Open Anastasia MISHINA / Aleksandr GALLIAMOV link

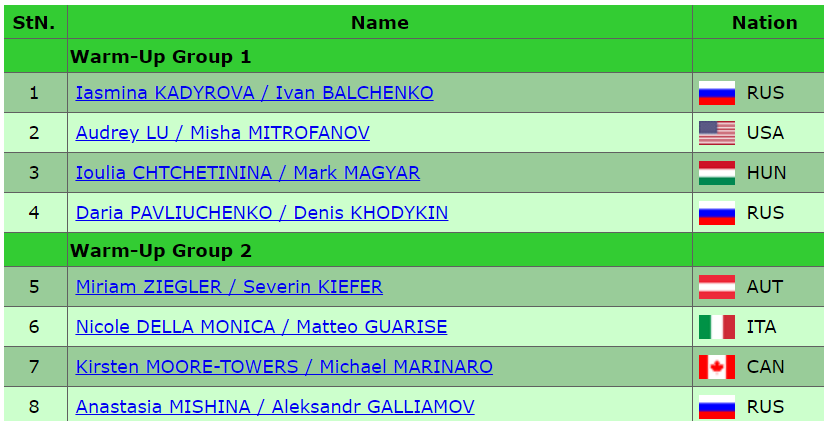tap(274, 407)
